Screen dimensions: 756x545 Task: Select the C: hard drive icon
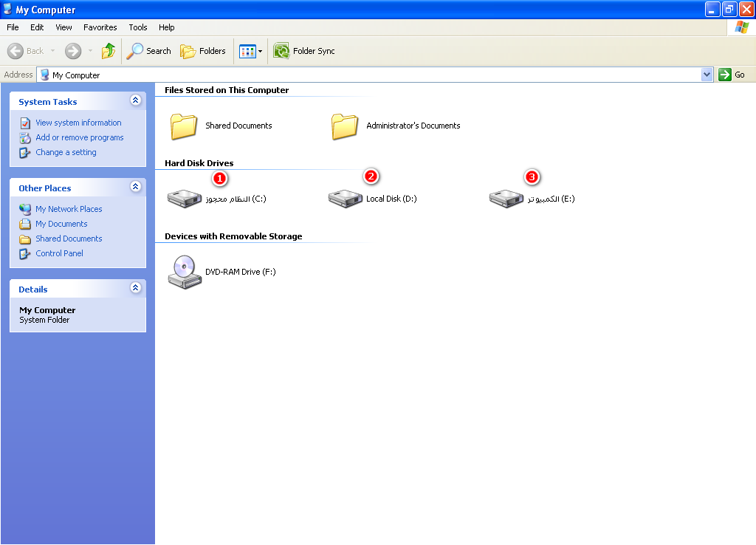[184, 198]
